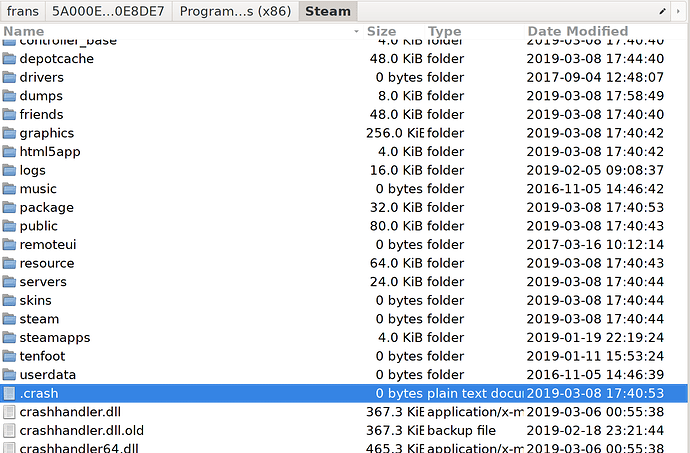Viewport: 690px width, 453px height.
Task: Click date 2017-09-04 12:48:07 of drivers
Action: click(x=595, y=77)
